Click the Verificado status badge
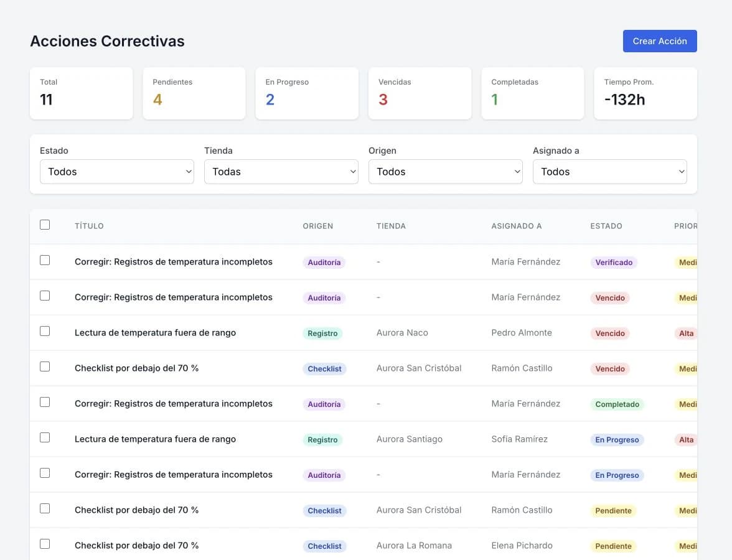 614,263
